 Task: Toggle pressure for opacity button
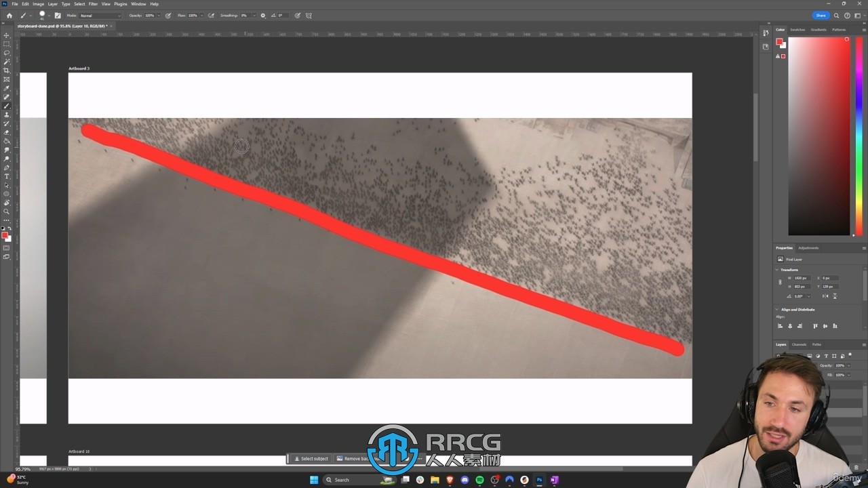[168, 15]
